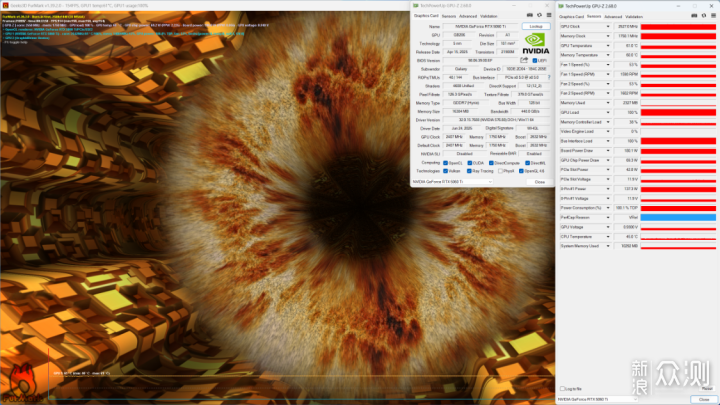The width and height of the screenshot is (720, 405).
Task: Click the Reset button in the Sensors window
Action: pyautogui.click(x=707, y=389)
